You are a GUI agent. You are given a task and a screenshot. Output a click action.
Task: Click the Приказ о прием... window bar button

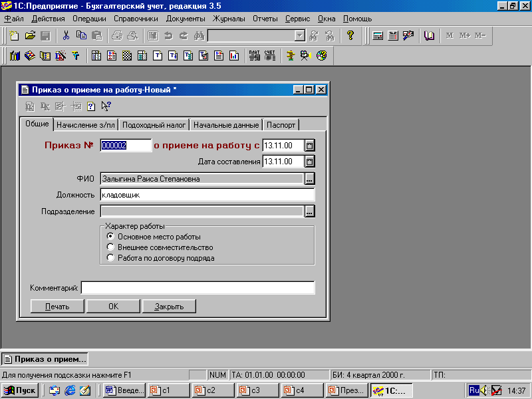click(x=45, y=359)
